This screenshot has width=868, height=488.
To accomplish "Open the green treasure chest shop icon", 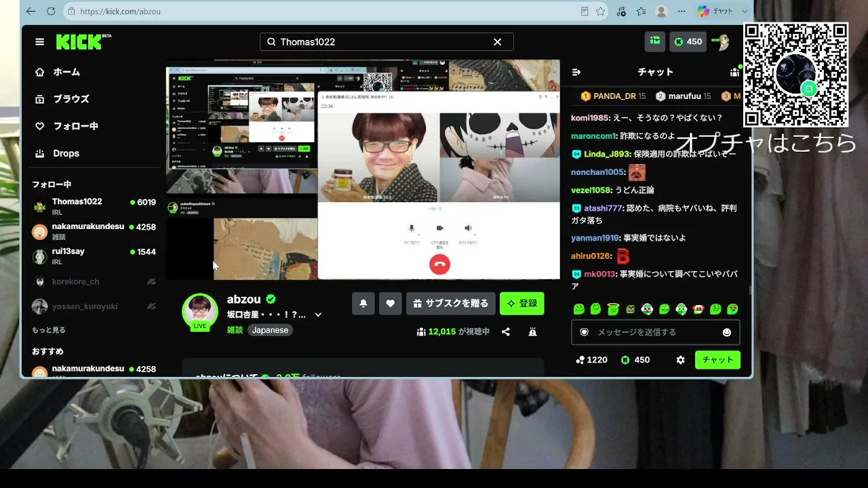I will point(655,41).
